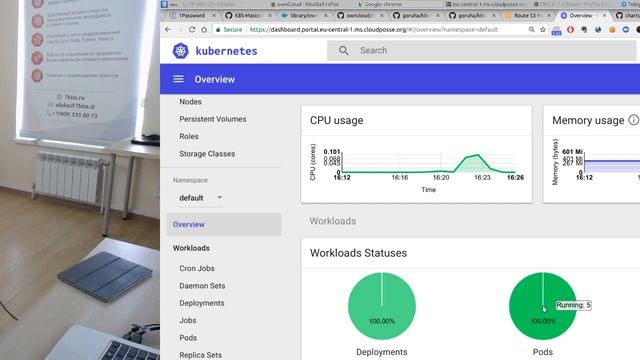Select the Overview browser tab

(x=583, y=16)
